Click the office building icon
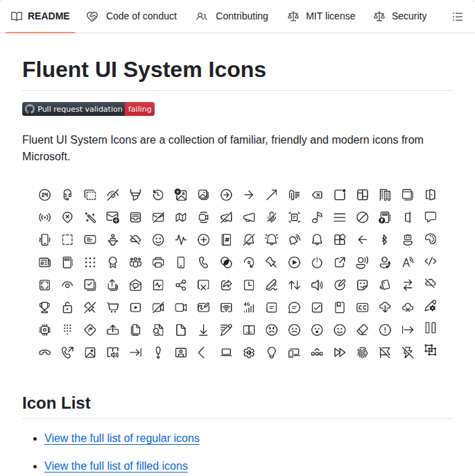The height and width of the screenshot is (476, 475). pos(385,194)
